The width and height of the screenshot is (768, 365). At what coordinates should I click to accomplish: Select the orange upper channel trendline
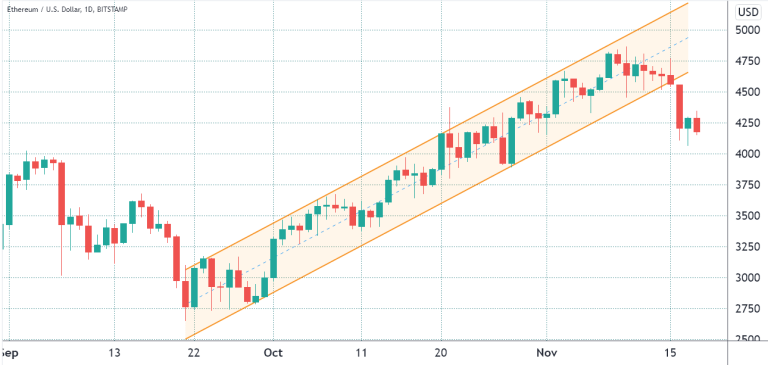tap(437, 136)
